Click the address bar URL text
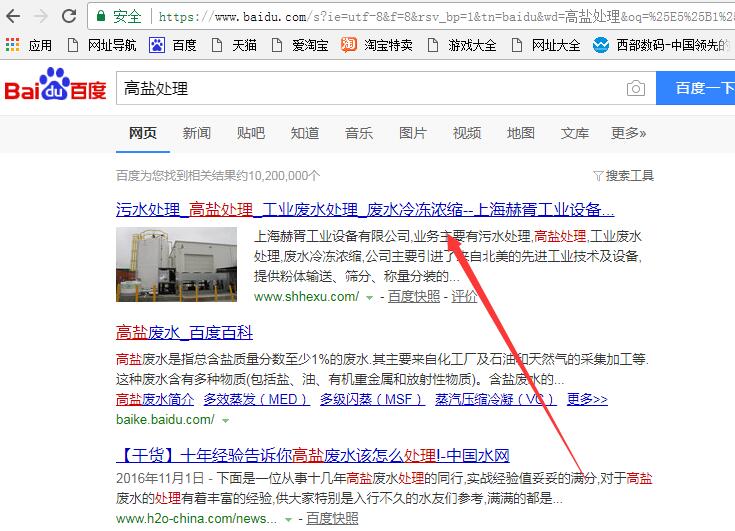The width and height of the screenshot is (735, 531). [x=445, y=17]
